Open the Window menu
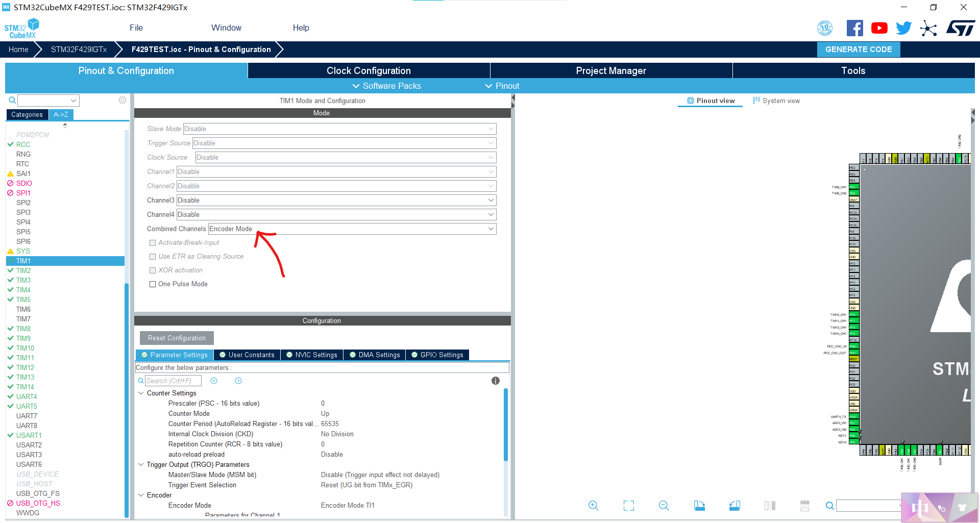Screen dimensions: 980x523 (226, 28)
